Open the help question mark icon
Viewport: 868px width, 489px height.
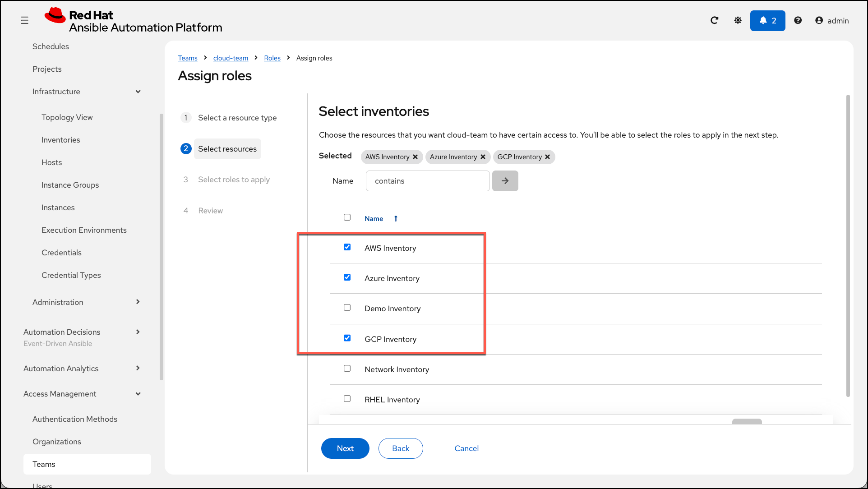798,20
